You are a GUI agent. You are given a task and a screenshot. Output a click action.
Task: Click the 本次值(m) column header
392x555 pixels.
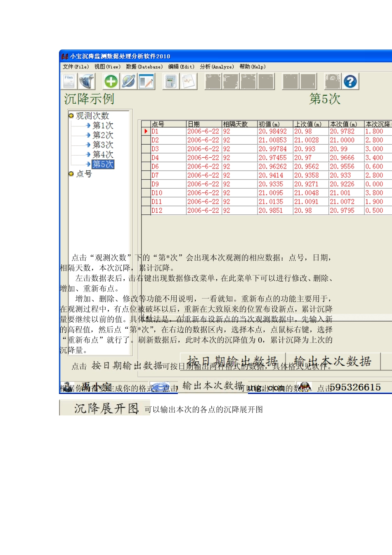(x=346, y=124)
